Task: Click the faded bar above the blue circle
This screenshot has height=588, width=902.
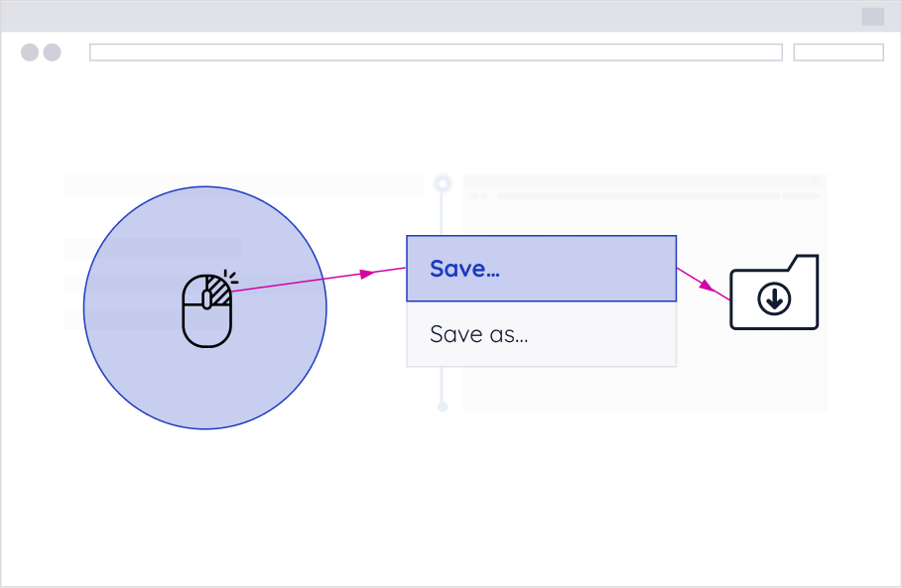Action: tap(243, 185)
